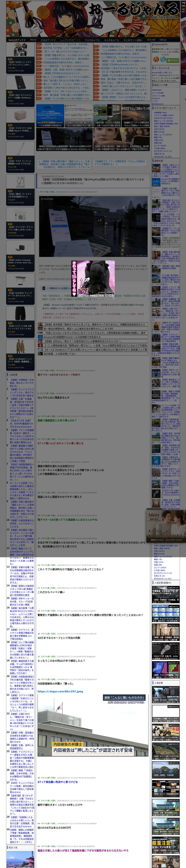Open category ウクライナ情勢 (1947)
The image size is (186, 868).
pyautogui.click(x=164, y=115)
